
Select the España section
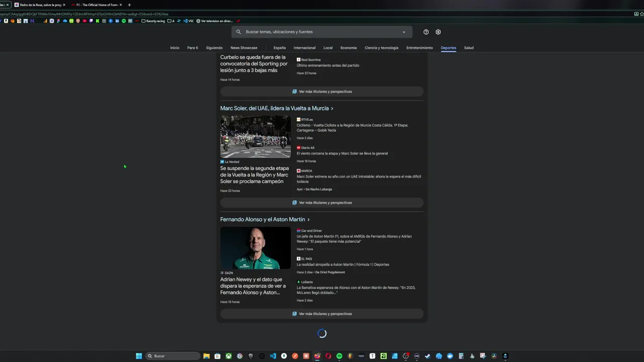point(280,48)
